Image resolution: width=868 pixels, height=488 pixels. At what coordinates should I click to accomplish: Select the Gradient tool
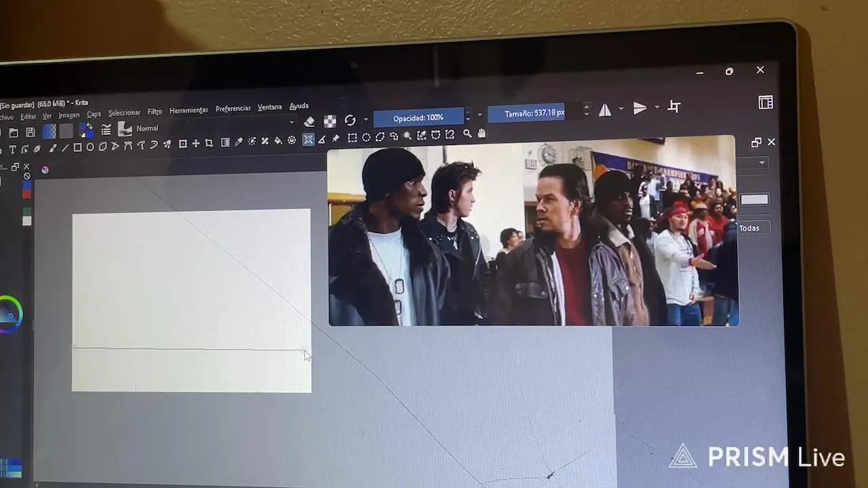tap(225, 142)
